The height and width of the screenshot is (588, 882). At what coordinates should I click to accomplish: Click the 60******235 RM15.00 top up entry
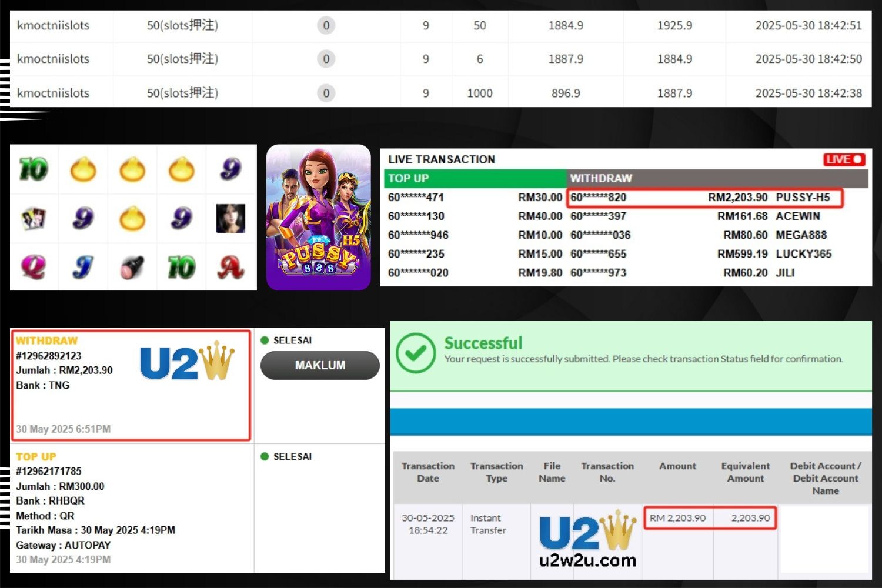[x=475, y=254]
